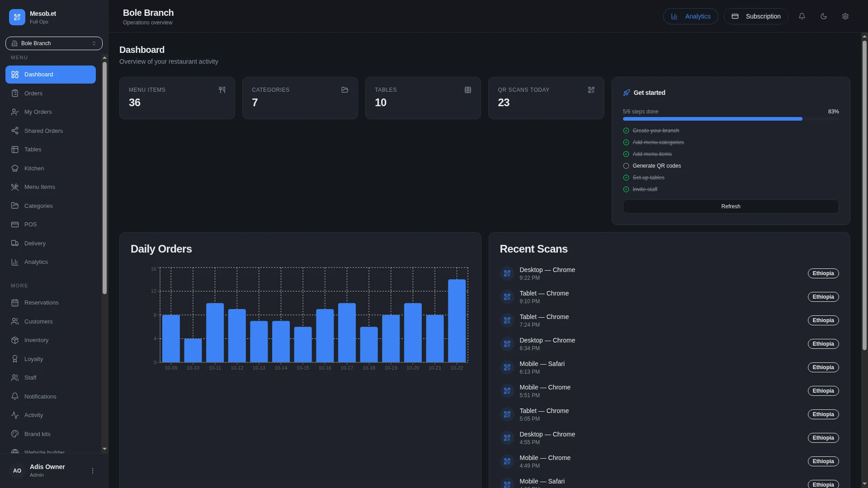This screenshot has width=868, height=488.
Task: Toggle dark mode moon icon
Action: coord(824,16)
